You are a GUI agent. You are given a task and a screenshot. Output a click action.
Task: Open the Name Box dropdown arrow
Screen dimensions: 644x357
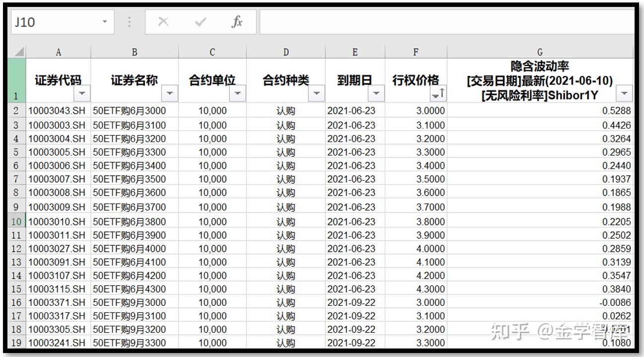pos(105,21)
